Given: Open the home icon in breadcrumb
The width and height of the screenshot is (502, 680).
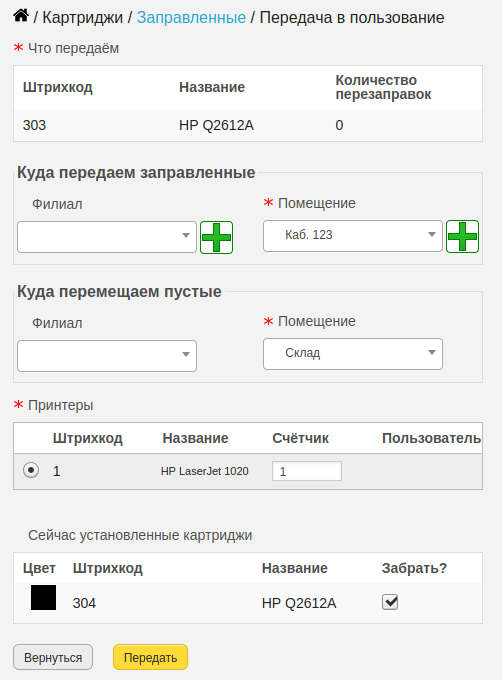Looking at the screenshot, I should (21, 16).
